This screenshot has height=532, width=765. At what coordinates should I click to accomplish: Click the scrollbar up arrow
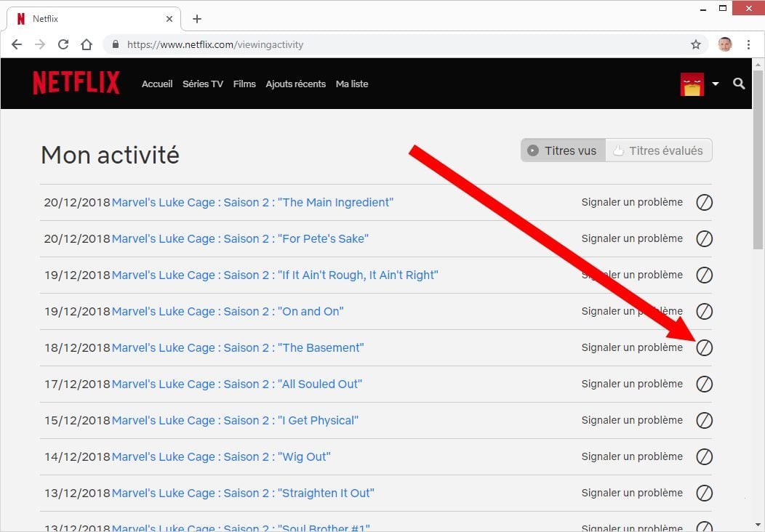click(x=757, y=64)
